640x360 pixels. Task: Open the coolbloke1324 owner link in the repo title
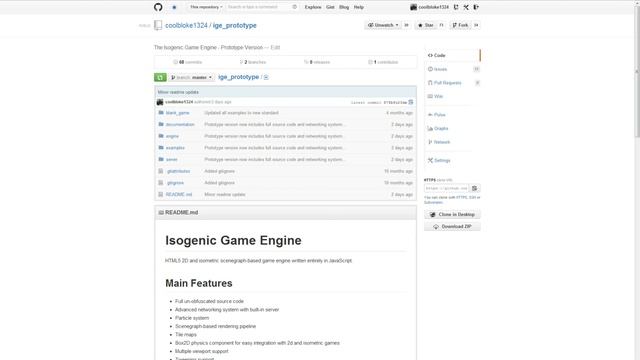(186, 25)
